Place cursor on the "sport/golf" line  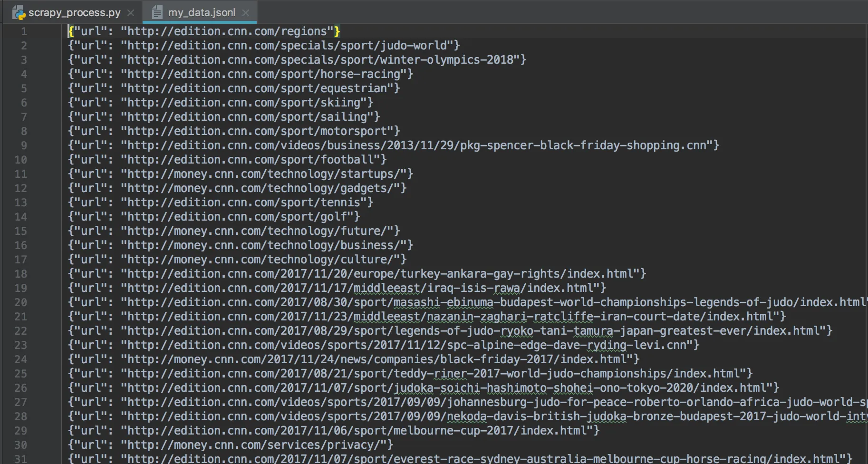214,217
